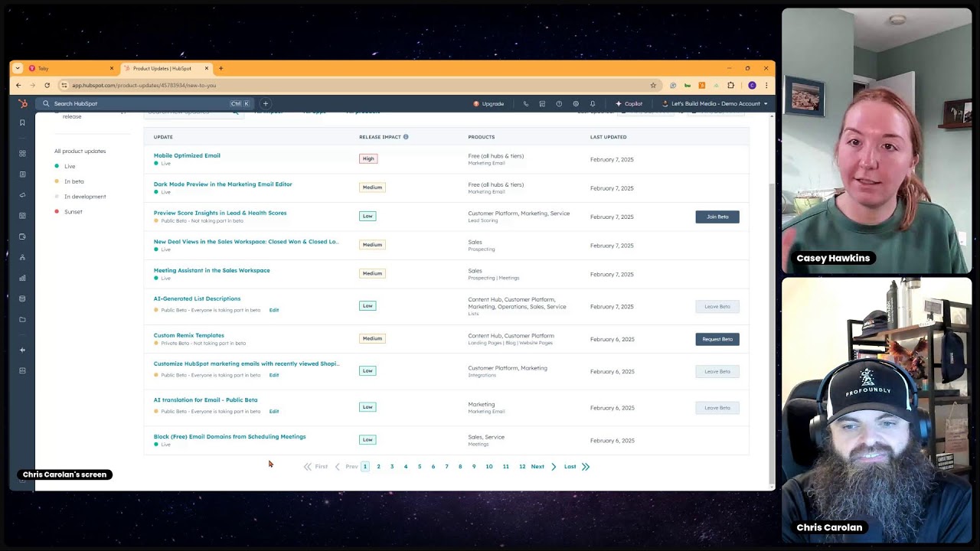The height and width of the screenshot is (551, 980).
Task: Open the CRM contacts icon in sidebar
Action: click(22, 174)
